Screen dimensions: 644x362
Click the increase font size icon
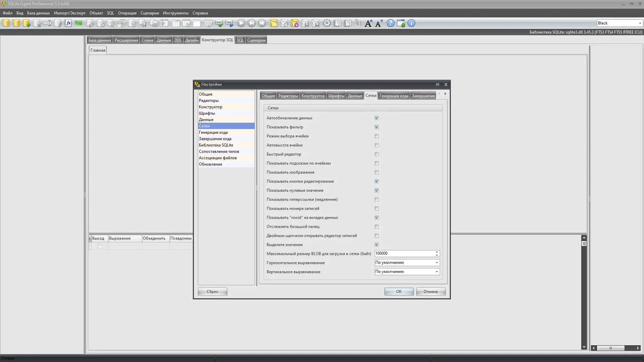pyautogui.click(x=368, y=23)
